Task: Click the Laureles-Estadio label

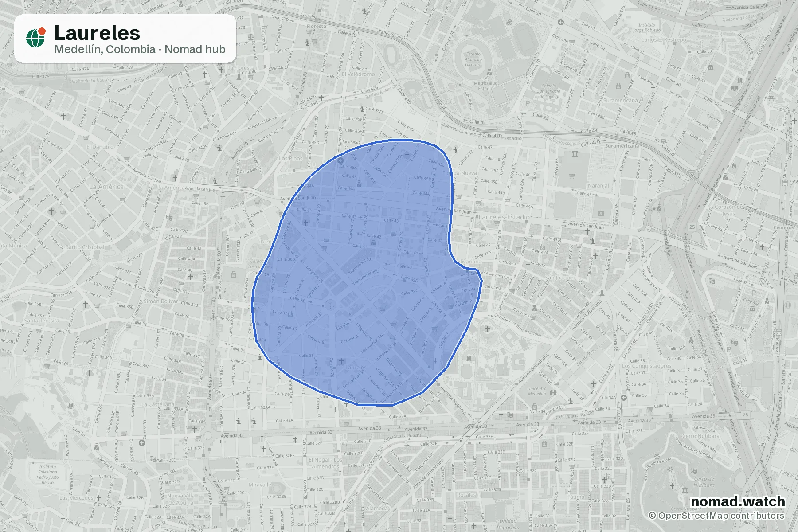Action: tap(504, 217)
